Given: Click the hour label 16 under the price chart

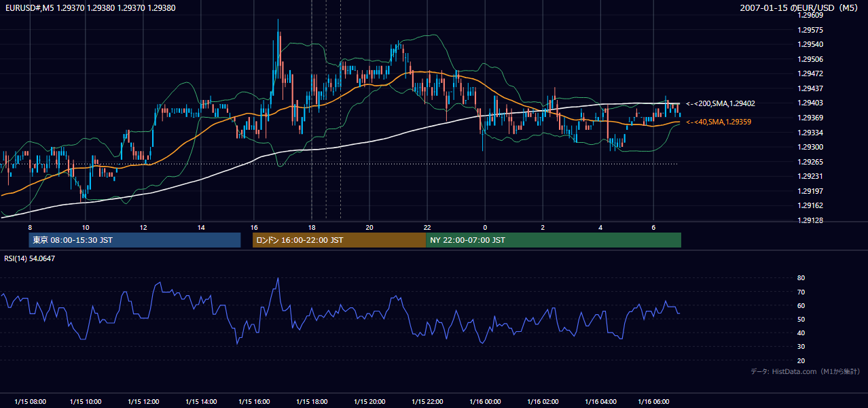Looking at the screenshot, I should pos(254,226).
